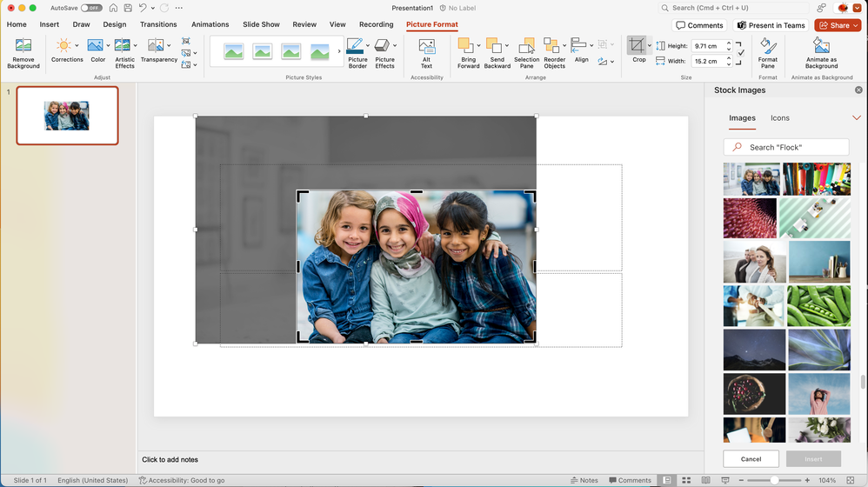This screenshot has width=868, height=487.
Task: Click the zoom slider in status bar
Action: click(x=774, y=480)
